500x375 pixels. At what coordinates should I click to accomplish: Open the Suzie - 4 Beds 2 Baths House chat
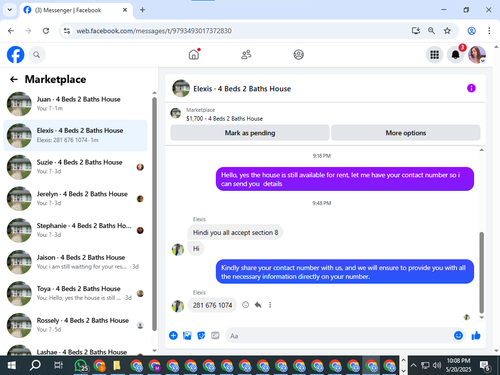(x=76, y=167)
